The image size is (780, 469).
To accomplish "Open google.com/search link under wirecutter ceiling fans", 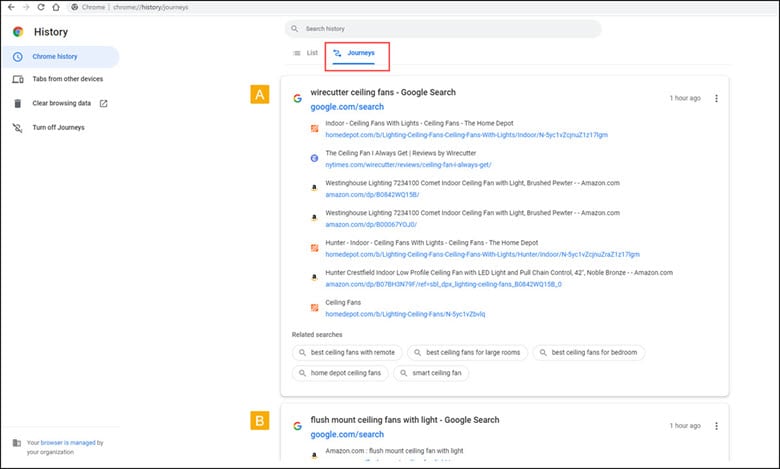I will click(x=347, y=107).
